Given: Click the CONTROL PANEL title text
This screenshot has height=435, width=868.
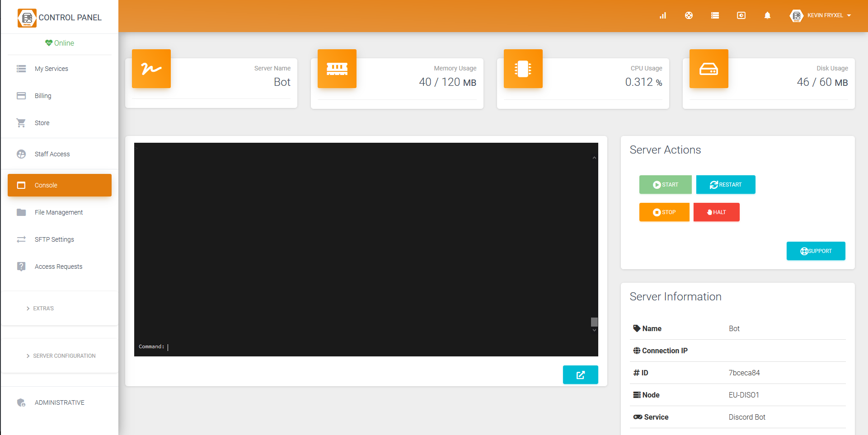Looking at the screenshot, I should click(x=70, y=18).
